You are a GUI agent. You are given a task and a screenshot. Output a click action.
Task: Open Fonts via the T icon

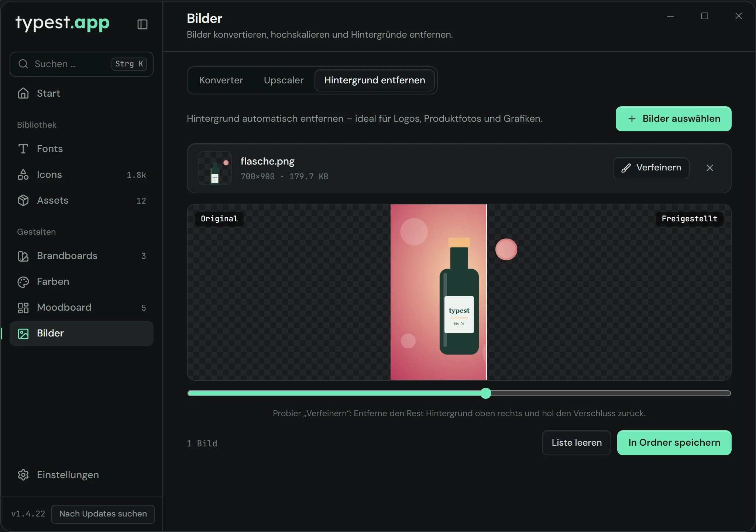point(23,149)
